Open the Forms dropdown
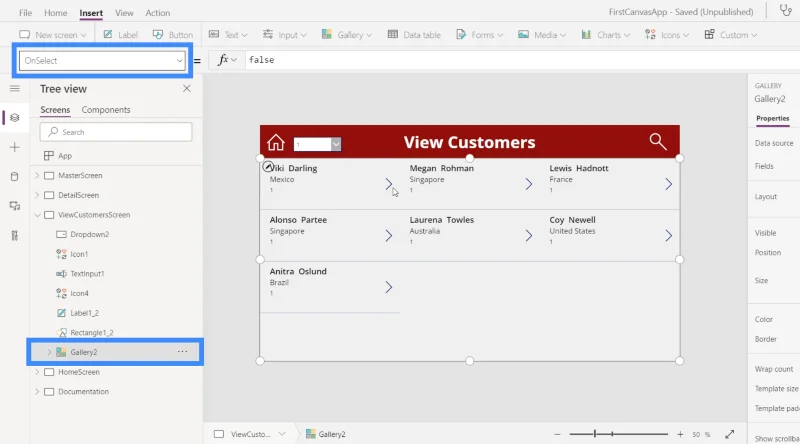Screen dimensions: 800x444 tap(480, 35)
